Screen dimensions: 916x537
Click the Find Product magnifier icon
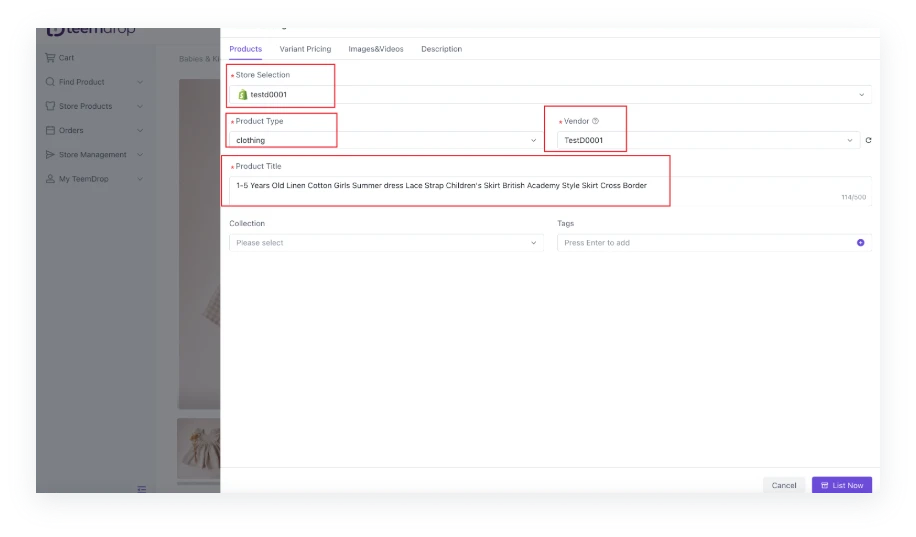point(51,82)
